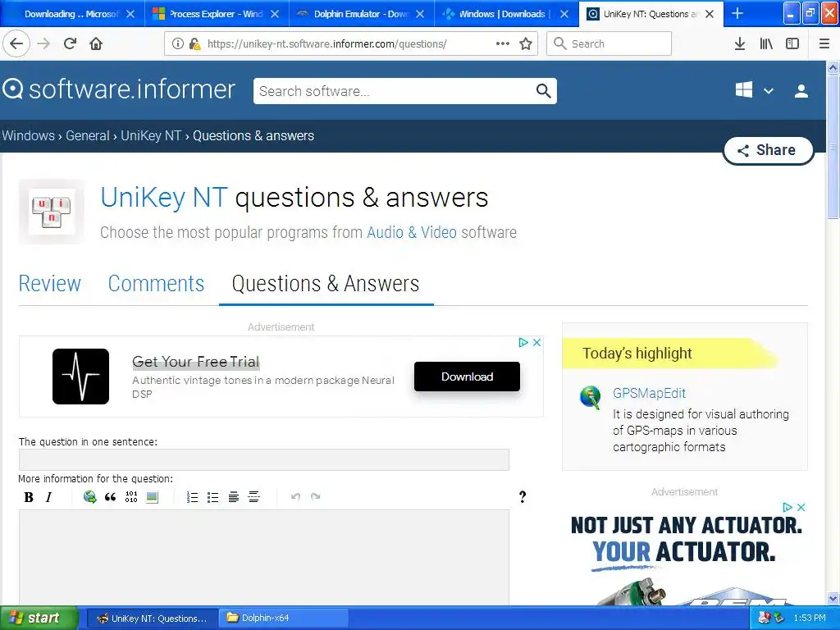The image size is (840, 630).
Task: Center-align text in the editor
Action: pyautogui.click(x=234, y=497)
